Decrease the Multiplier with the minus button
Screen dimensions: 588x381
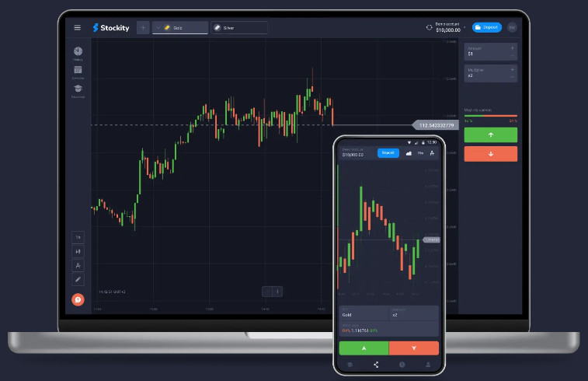point(512,77)
